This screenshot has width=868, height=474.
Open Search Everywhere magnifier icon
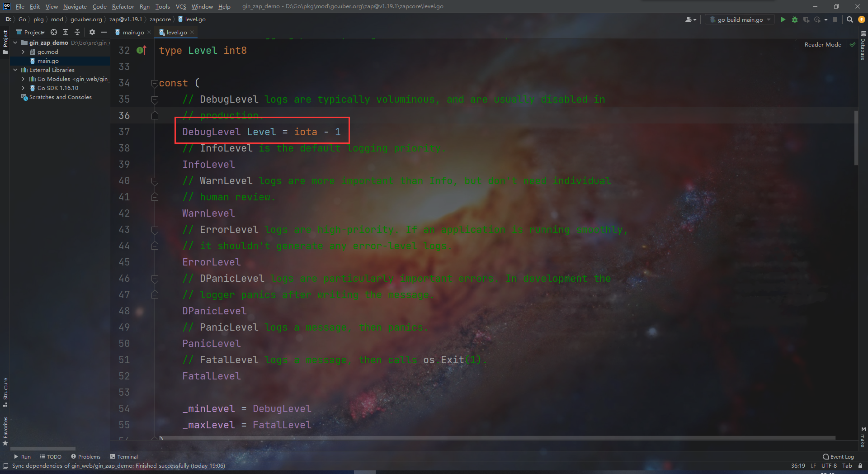(850, 19)
